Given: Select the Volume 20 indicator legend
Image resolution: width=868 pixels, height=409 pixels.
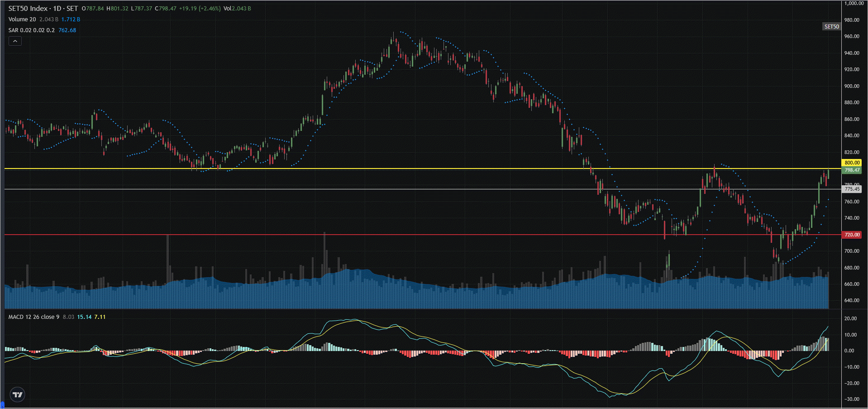Looking at the screenshot, I should pos(22,19).
